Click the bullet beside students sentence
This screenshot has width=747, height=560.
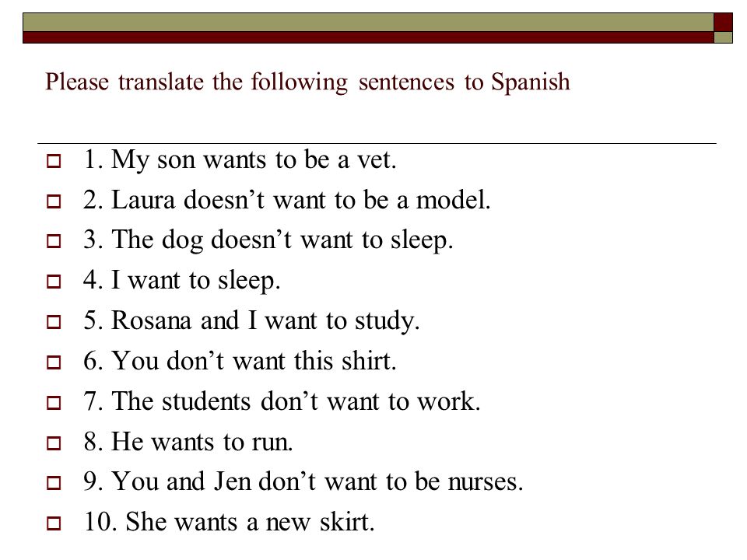[54, 403]
